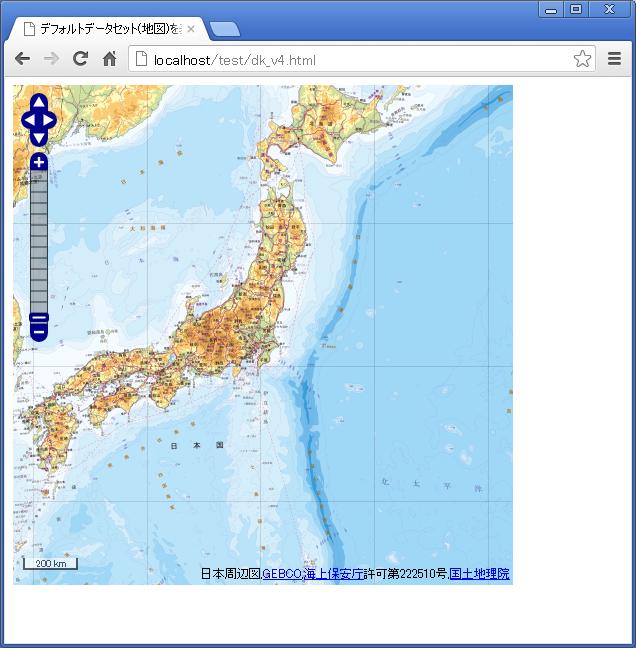This screenshot has width=636, height=648.
Task: Close the current browser tab
Action: [x=191, y=29]
